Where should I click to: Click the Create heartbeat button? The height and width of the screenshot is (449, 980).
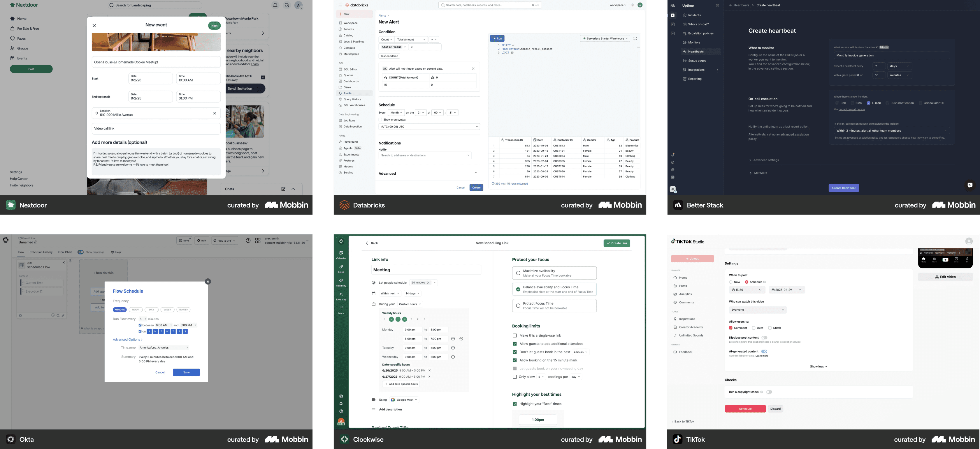[843, 188]
